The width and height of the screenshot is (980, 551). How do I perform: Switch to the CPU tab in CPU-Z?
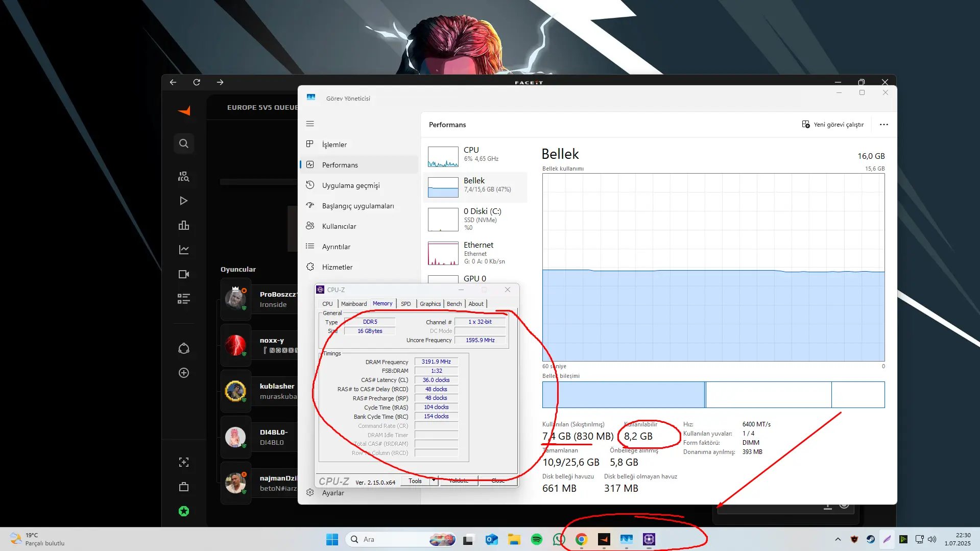click(x=327, y=304)
